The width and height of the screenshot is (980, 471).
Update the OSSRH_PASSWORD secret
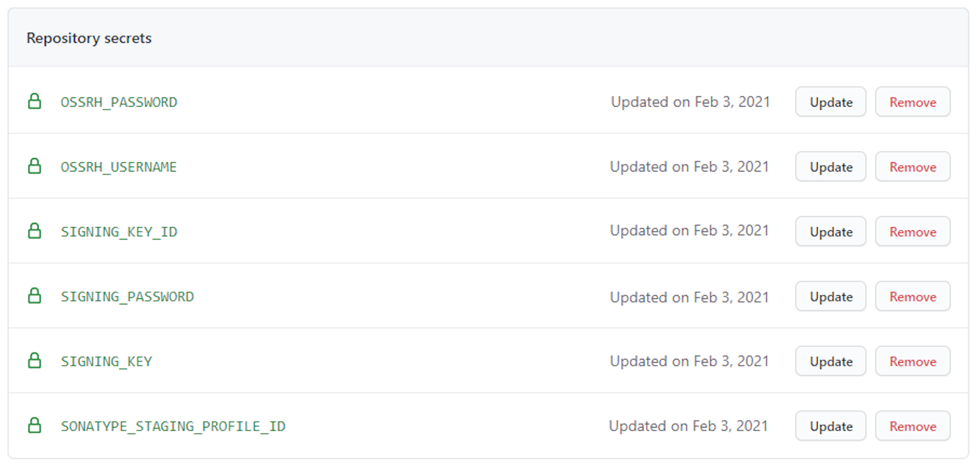click(x=831, y=102)
